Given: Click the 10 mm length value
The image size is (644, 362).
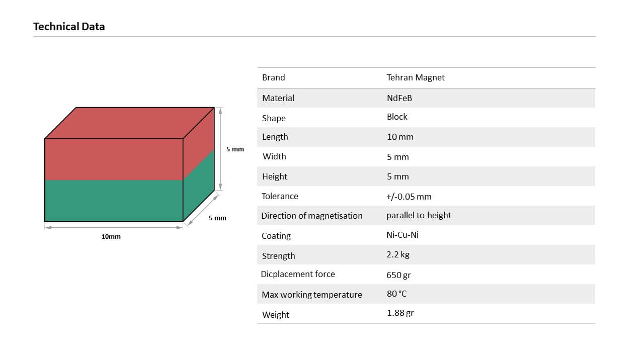Looking at the screenshot, I should [x=400, y=137].
